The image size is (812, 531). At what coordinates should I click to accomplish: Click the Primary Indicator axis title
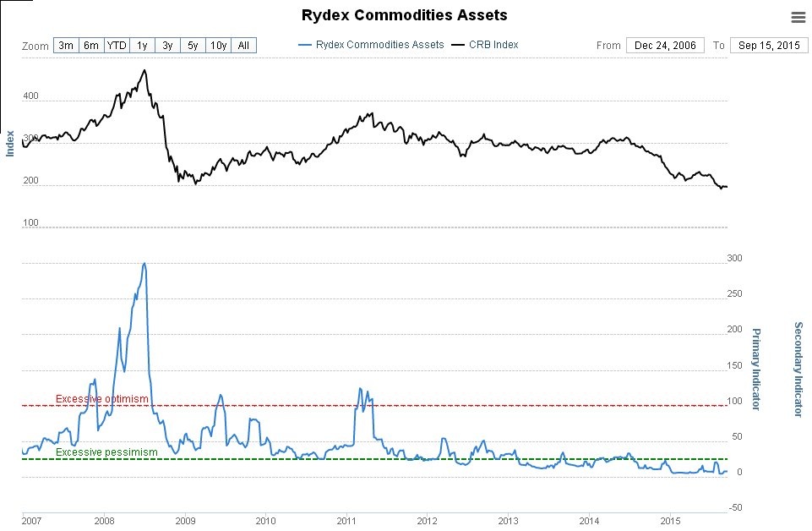click(756, 370)
